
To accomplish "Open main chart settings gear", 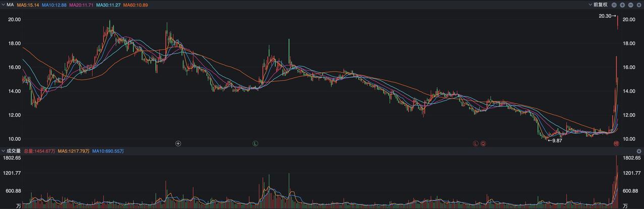I will pos(639,5).
